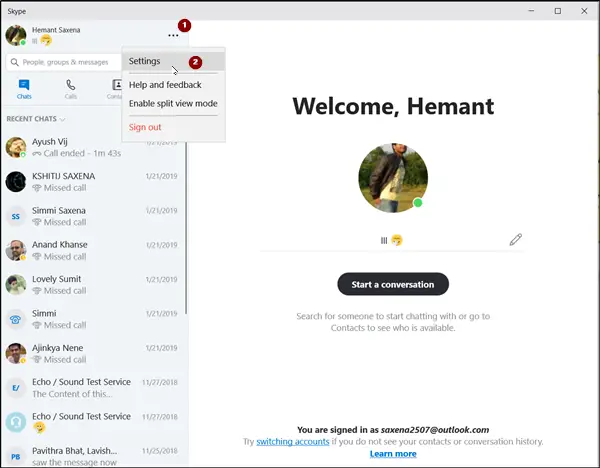Image resolution: width=600 pixels, height=468 pixels.
Task: Switch to the Chats tab
Action: (24, 89)
